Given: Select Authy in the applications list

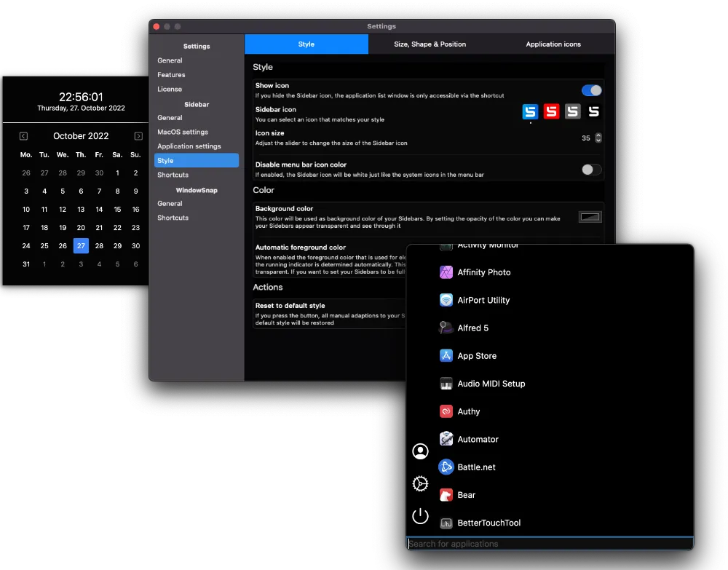Looking at the screenshot, I should point(469,411).
